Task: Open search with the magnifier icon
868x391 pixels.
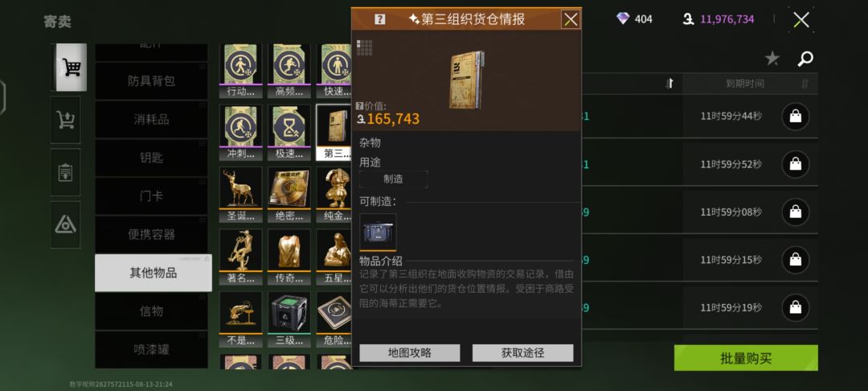Action: pos(805,59)
